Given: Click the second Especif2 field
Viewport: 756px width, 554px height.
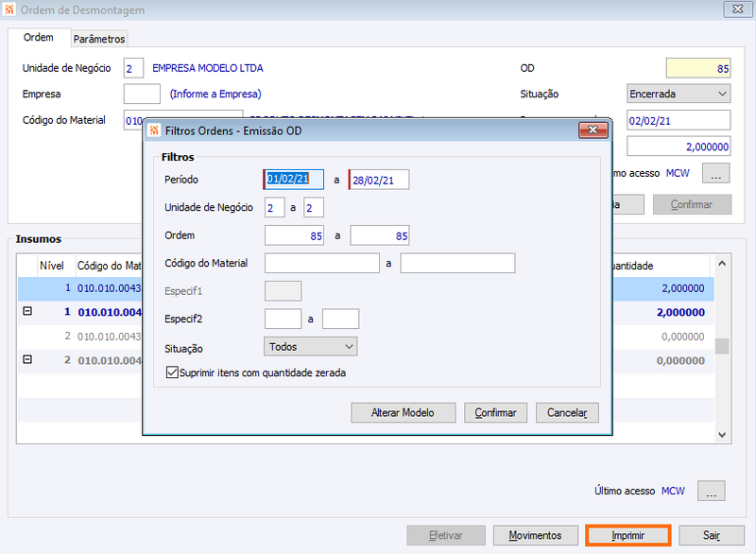Looking at the screenshot, I should [340, 319].
